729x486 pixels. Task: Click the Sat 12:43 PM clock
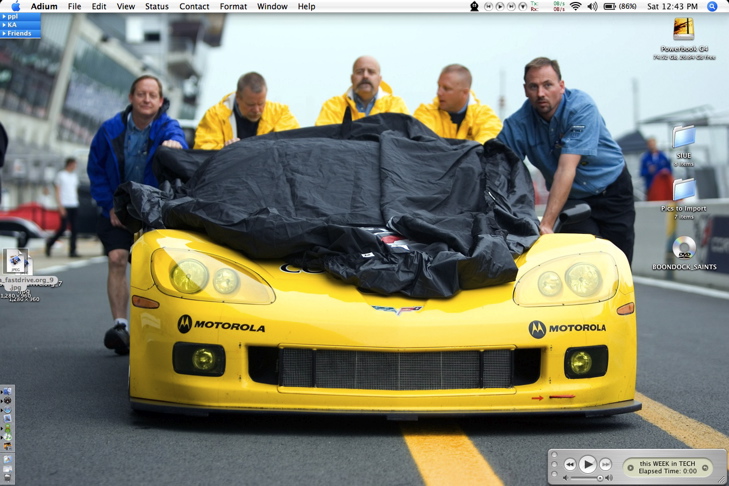pos(672,7)
